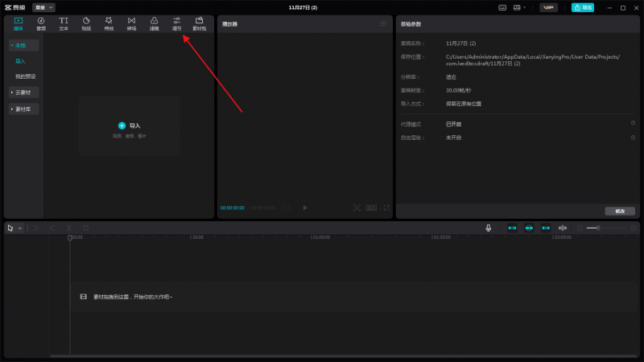Viewport: 644px width, 362px height.
Task: Open the 媒体 (Media) tab
Action: coord(18,24)
